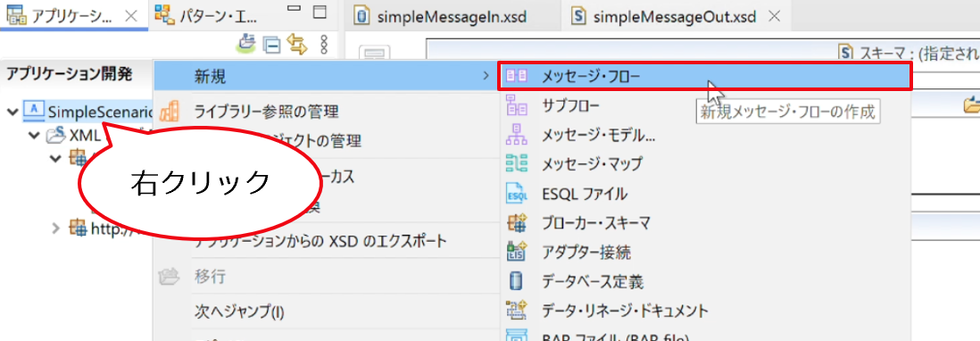Choose 次へジャンプ(I) menu entry
This screenshot has height=341, width=980.
238,311
